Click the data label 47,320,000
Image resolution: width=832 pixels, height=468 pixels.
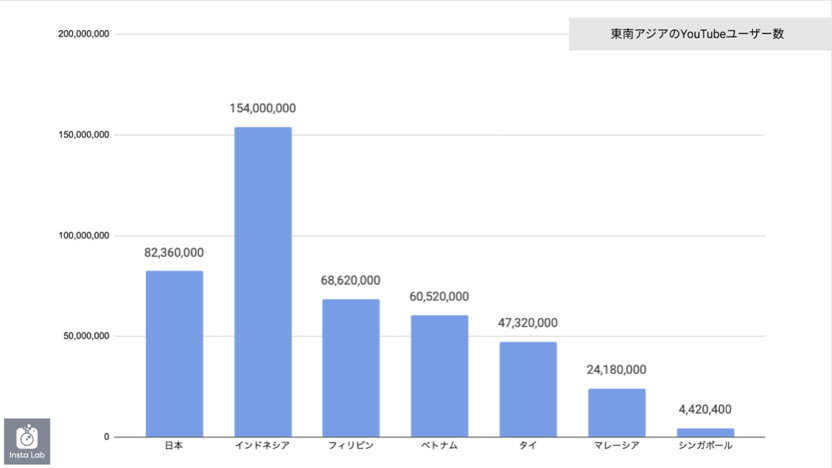pyautogui.click(x=528, y=323)
